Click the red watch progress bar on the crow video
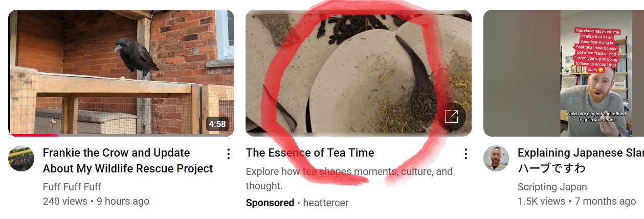Viewport: 644px width, 219px height. pos(34,135)
